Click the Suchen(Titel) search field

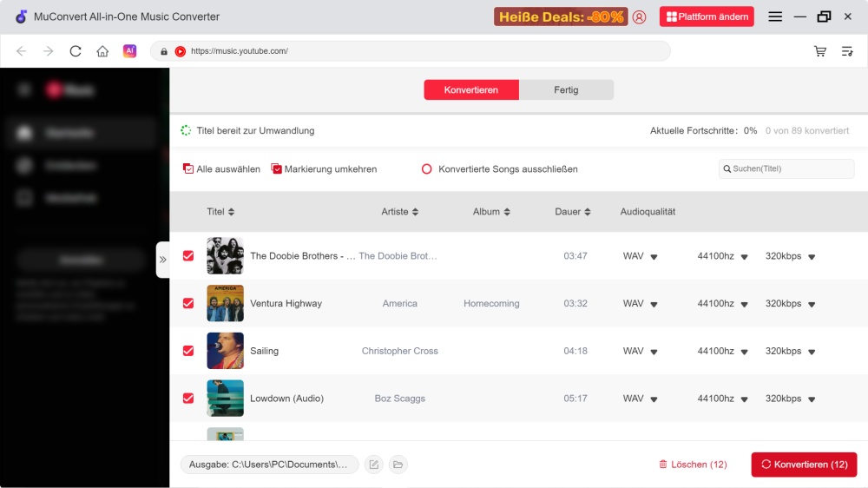point(786,169)
